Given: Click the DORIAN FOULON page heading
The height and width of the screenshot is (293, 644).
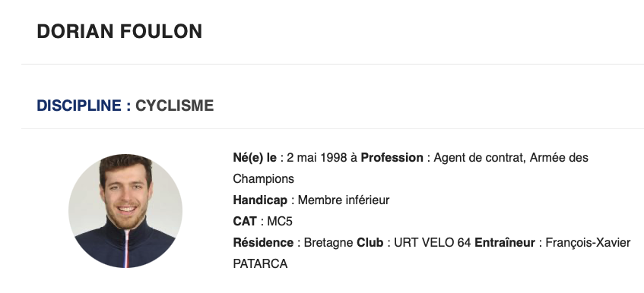Looking at the screenshot, I should coord(119,32).
